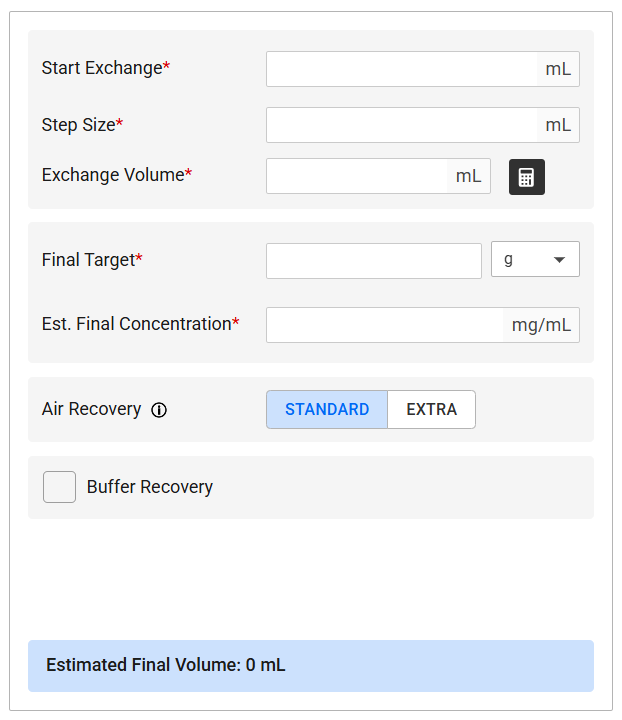Click the dropdown arrow beside g unit

[559, 260]
